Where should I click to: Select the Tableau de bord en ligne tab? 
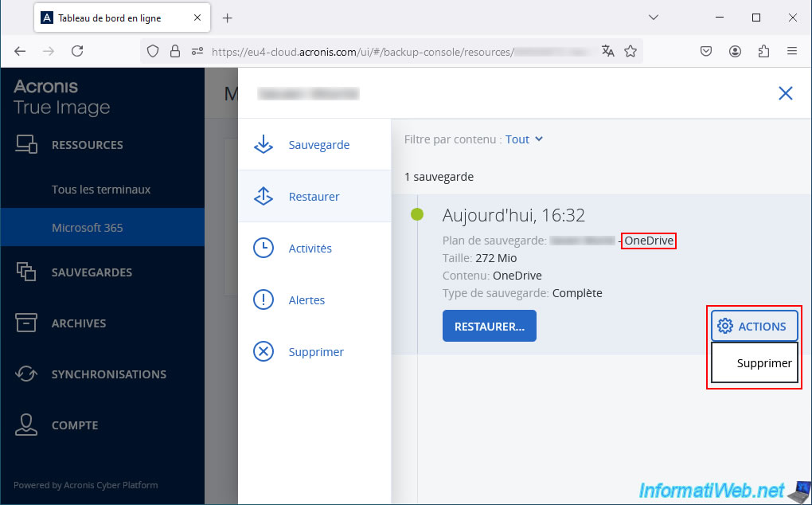123,18
